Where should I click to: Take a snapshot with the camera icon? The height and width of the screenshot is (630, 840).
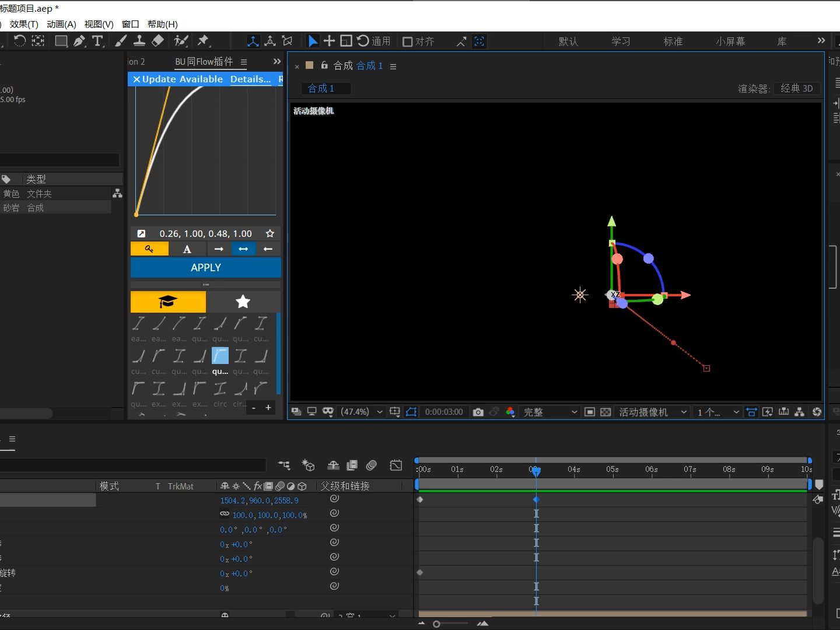tap(478, 412)
